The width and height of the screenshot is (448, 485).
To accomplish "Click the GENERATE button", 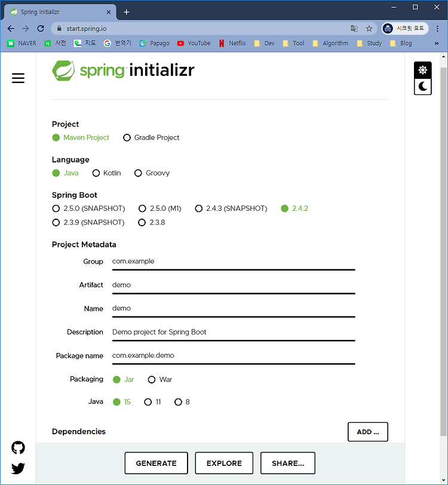I will 157,463.
